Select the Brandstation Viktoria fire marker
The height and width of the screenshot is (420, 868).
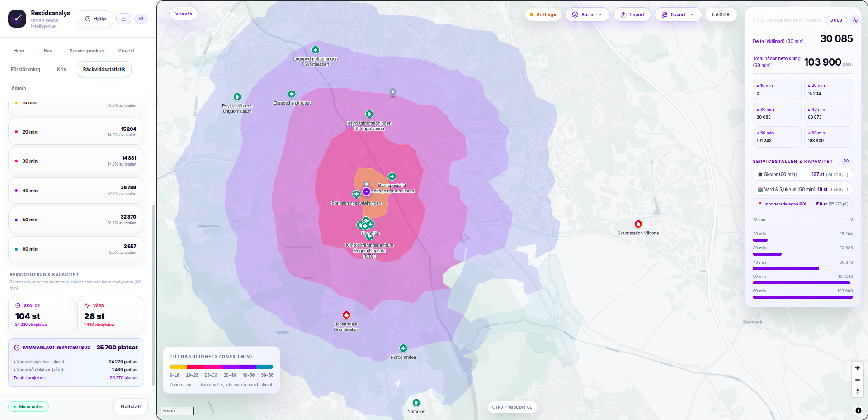pyautogui.click(x=638, y=224)
